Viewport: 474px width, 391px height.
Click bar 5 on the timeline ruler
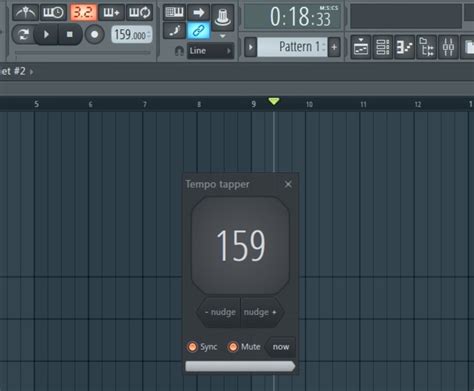[x=36, y=104]
